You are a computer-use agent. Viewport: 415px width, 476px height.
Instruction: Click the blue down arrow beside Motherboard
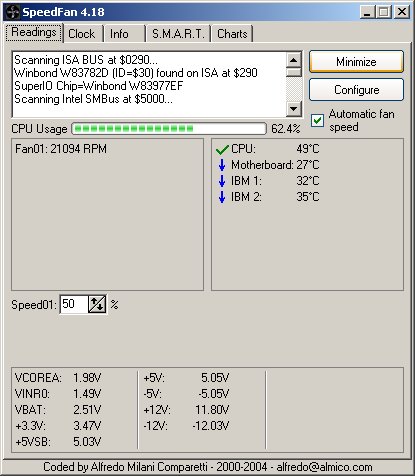[x=222, y=165]
